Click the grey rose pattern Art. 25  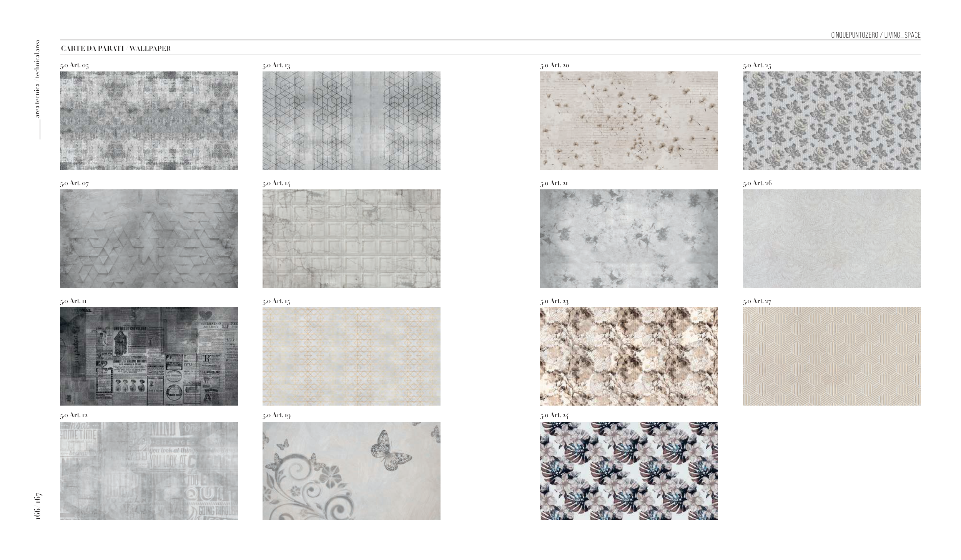[832, 120]
